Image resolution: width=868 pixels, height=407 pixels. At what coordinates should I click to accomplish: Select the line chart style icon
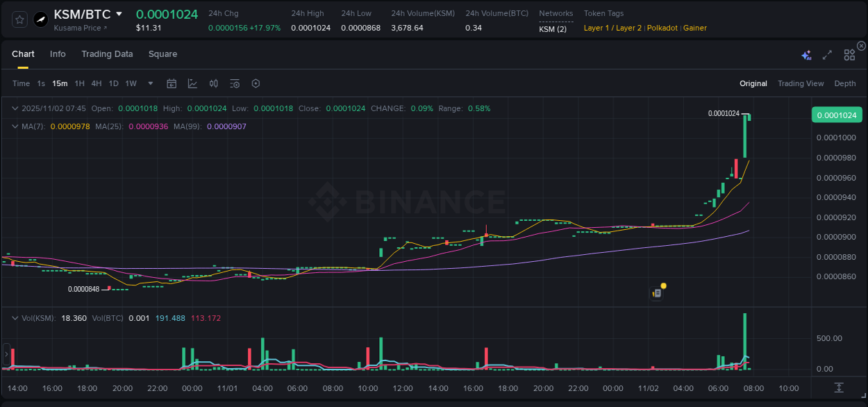pos(192,83)
